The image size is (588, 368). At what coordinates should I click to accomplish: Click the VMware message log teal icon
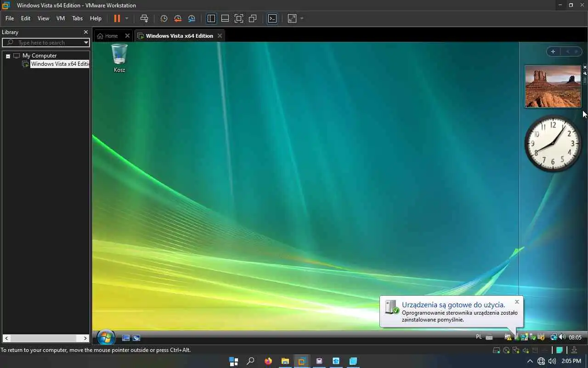tap(560, 351)
